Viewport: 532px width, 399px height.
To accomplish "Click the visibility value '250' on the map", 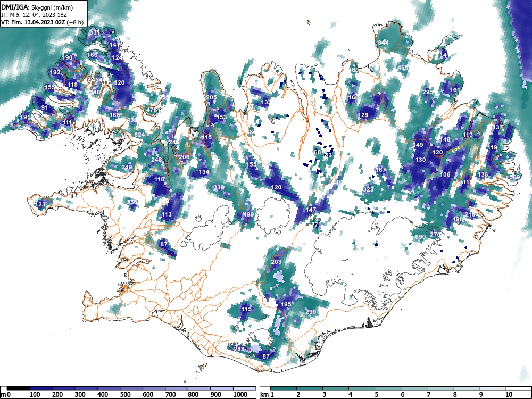I will [x=132, y=202].
